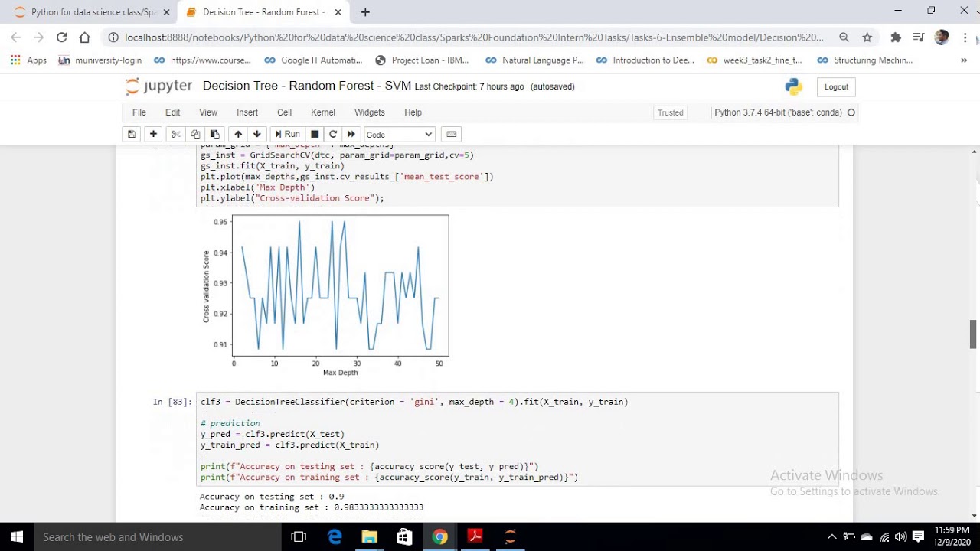The image size is (980, 551).
Task: Open Task View on the taskbar
Action: [x=299, y=537]
